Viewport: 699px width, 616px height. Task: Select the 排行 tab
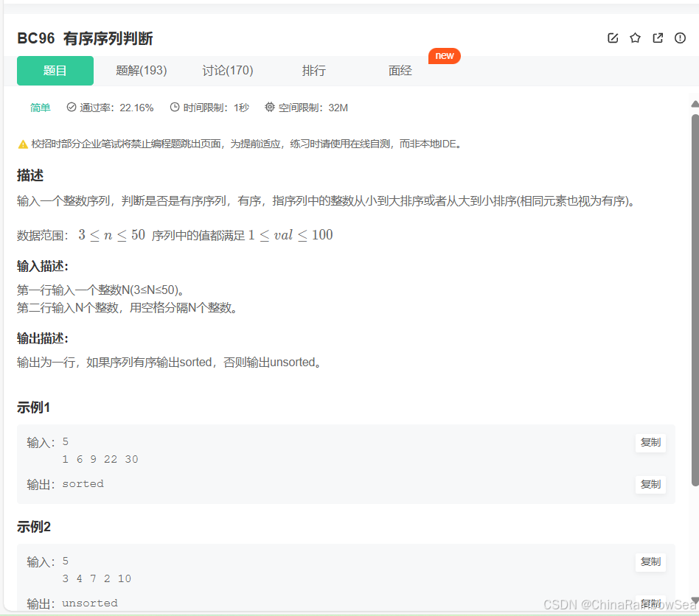click(314, 71)
